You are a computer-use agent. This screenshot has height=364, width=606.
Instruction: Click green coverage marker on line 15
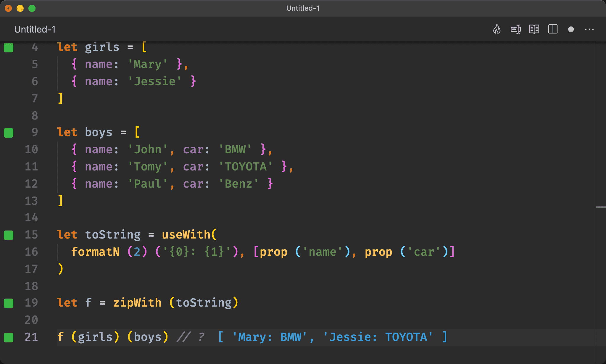click(x=9, y=235)
